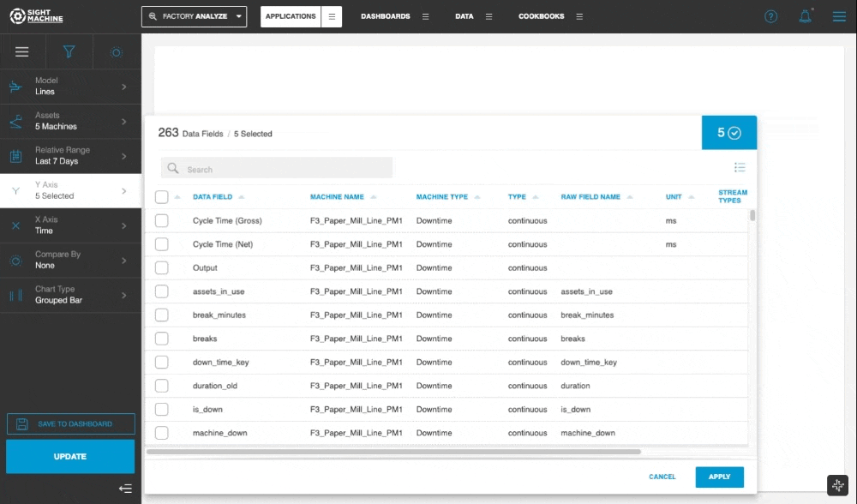The width and height of the screenshot is (857, 504).
Task: Open the sidebar hamburger menu tab
Action: click(x=22, y=52)
